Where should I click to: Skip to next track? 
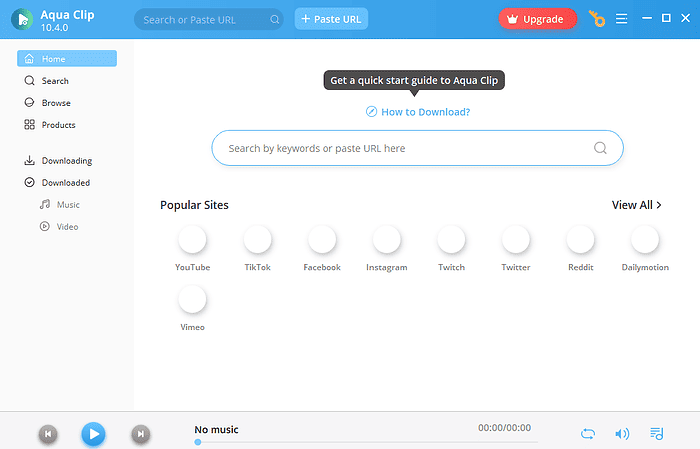click(x=141, y=434)
